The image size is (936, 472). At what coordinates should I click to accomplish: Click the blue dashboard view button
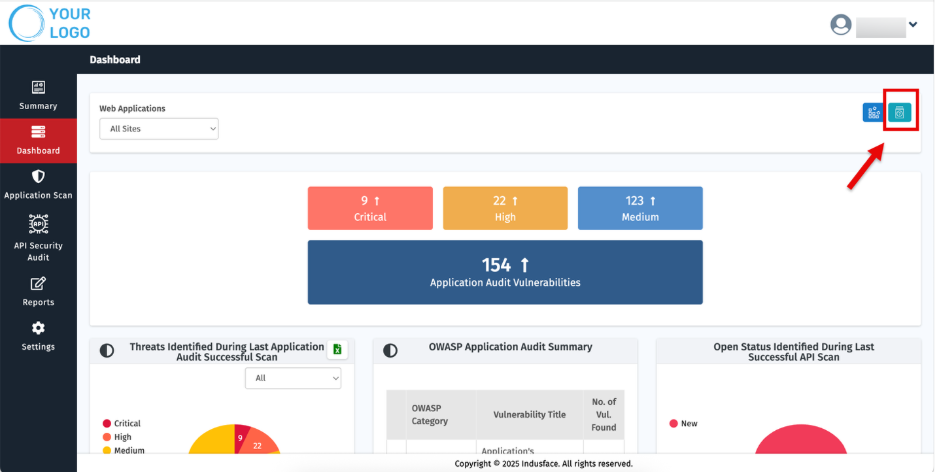click(x=873, y=112)
